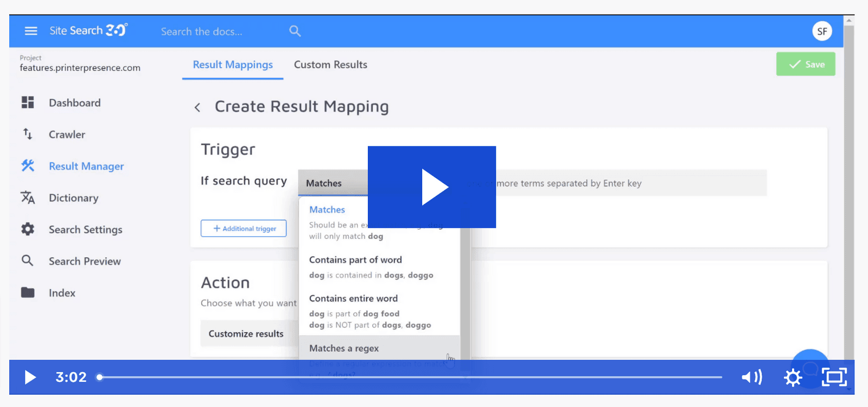Open video settings gear

point(793,377)
